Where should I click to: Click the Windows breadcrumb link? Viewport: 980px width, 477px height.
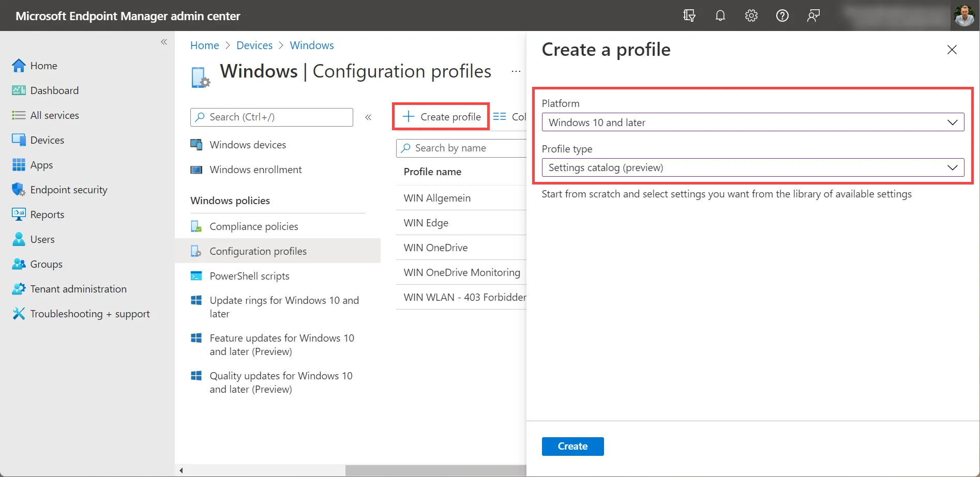[312, 45]
